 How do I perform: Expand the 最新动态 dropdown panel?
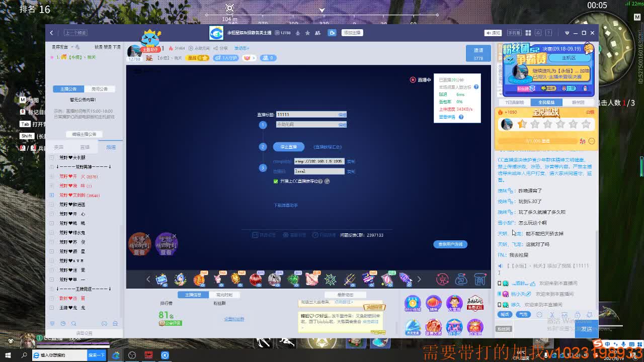point(345,295)
